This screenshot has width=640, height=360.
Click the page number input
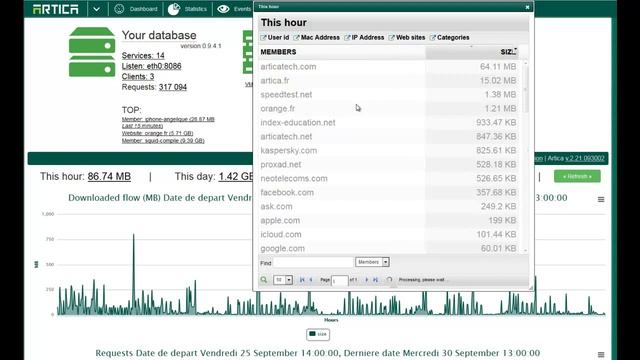point(340,280)
